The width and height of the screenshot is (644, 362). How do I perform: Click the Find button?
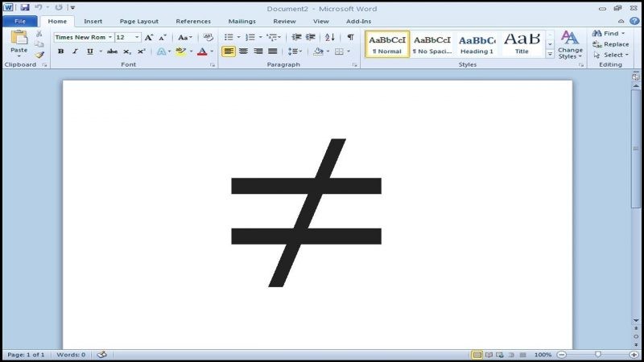(x=609, y=33)
